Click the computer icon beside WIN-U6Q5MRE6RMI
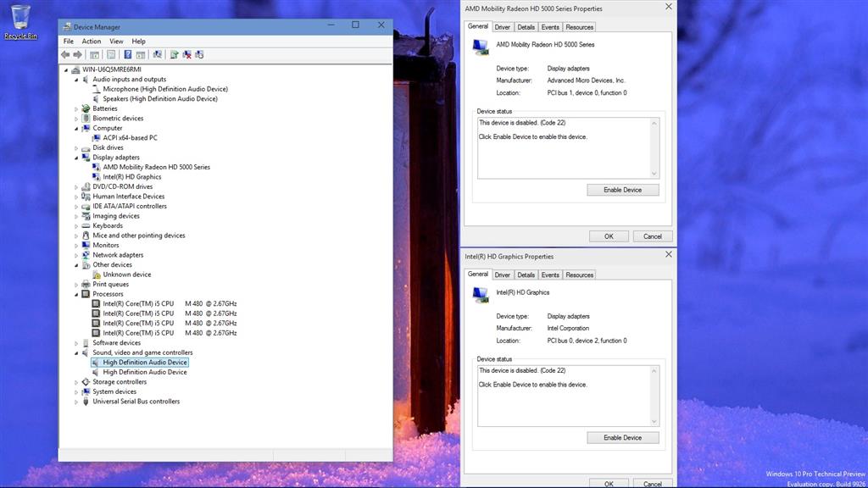 [x=75, y=69]
